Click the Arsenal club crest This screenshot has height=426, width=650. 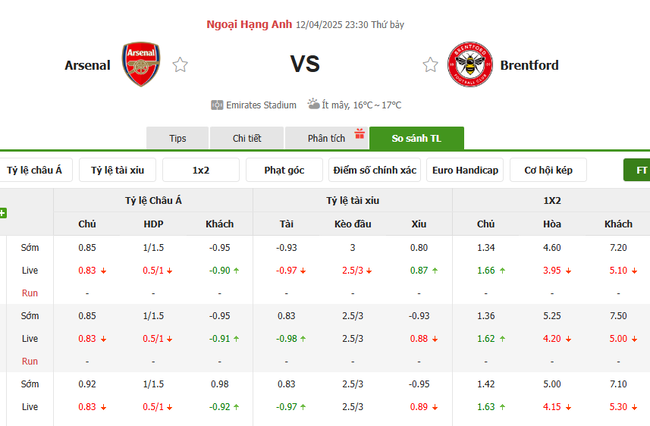click(x=139, y=64)
